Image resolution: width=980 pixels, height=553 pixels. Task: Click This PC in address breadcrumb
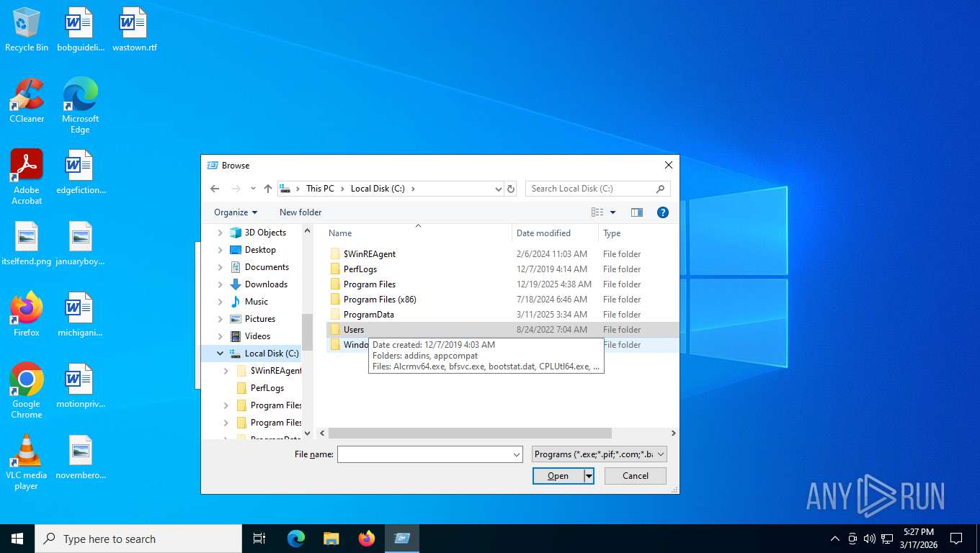pos(320,189)
